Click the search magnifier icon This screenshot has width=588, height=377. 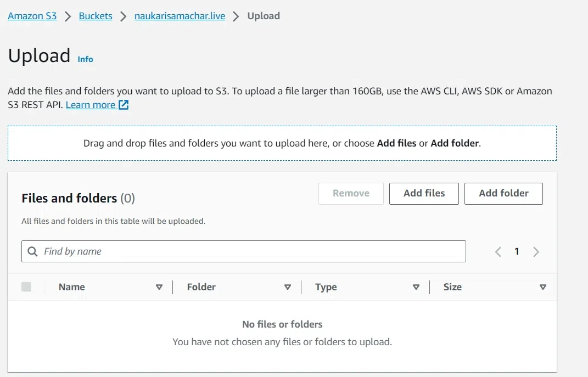tap(32, 251)
